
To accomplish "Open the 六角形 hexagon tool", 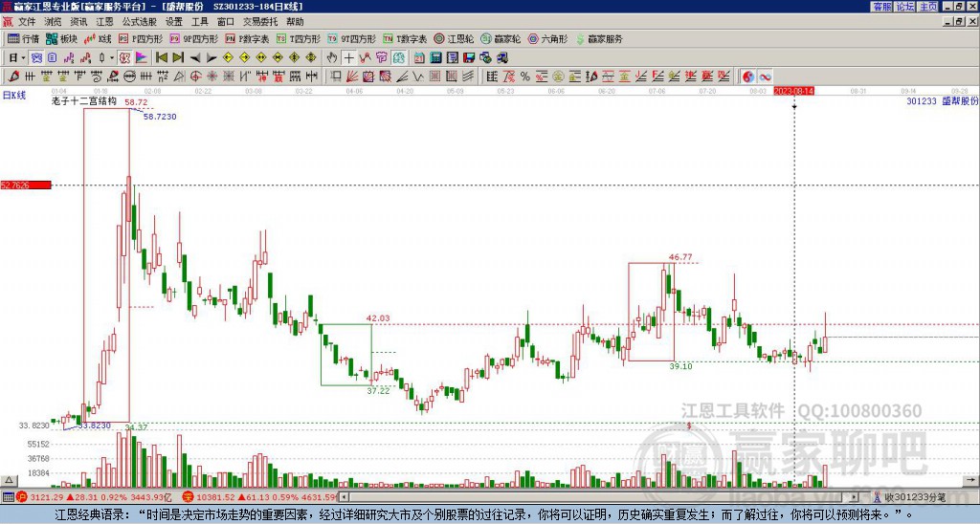I will click(548, 38).
